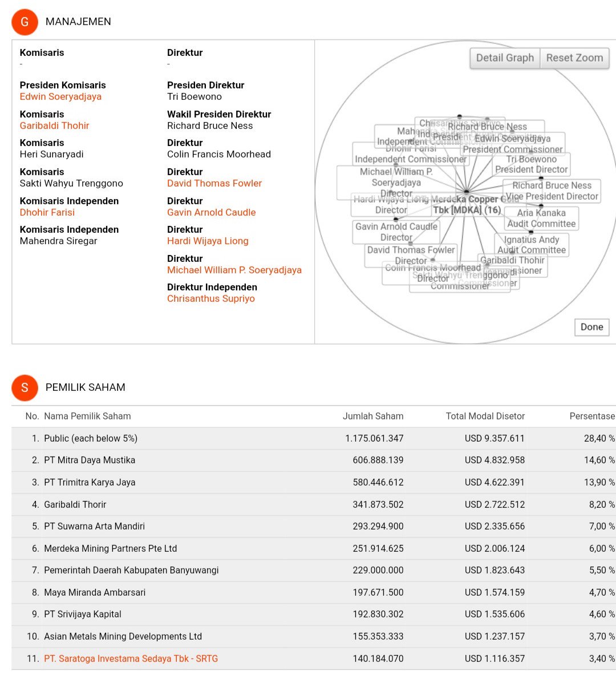Select Pemerintah Daerah Kabupaten Banyuwangi row
616x683 pixels.
click(314, 571)
